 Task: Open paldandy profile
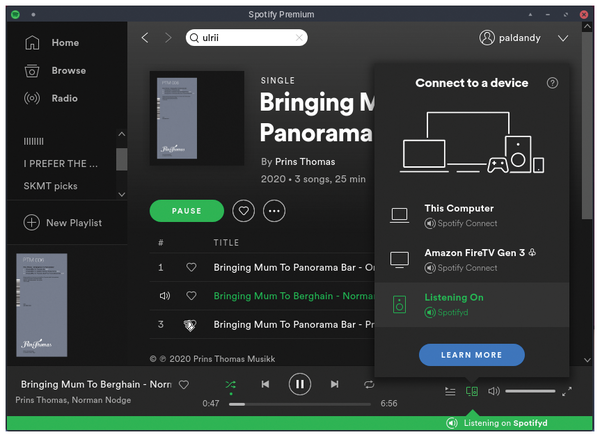(x=520, y=38)
